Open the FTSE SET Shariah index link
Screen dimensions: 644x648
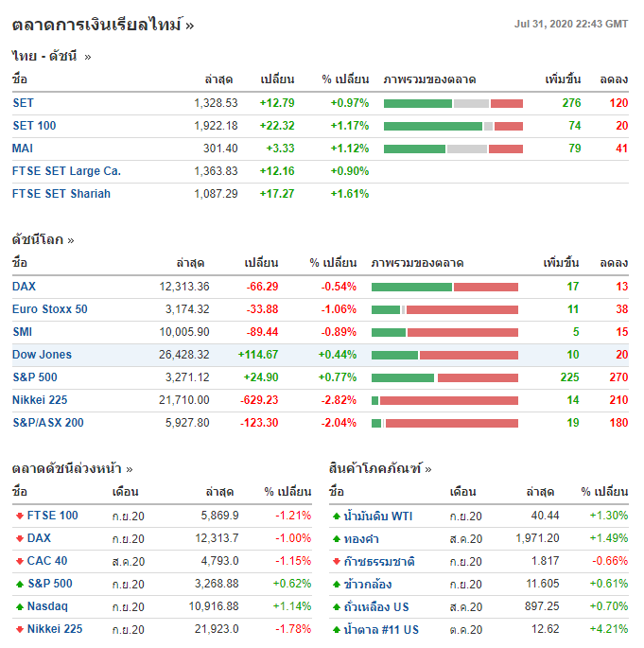point(61,194)
